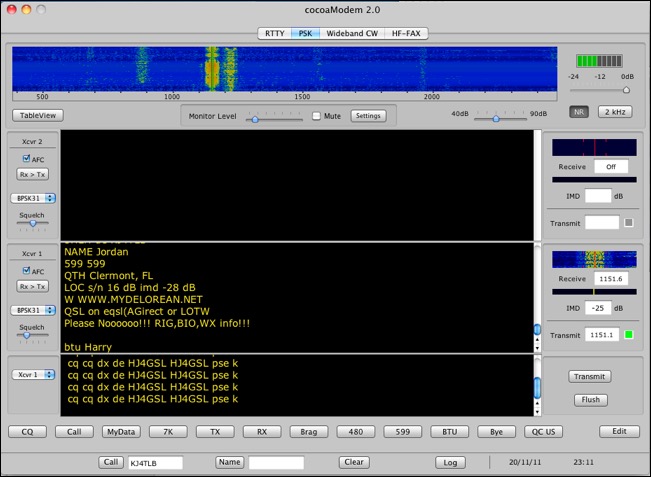Click the MyData macro button
The height and width of the screenshot is (477, 651).
pos(121,432)
